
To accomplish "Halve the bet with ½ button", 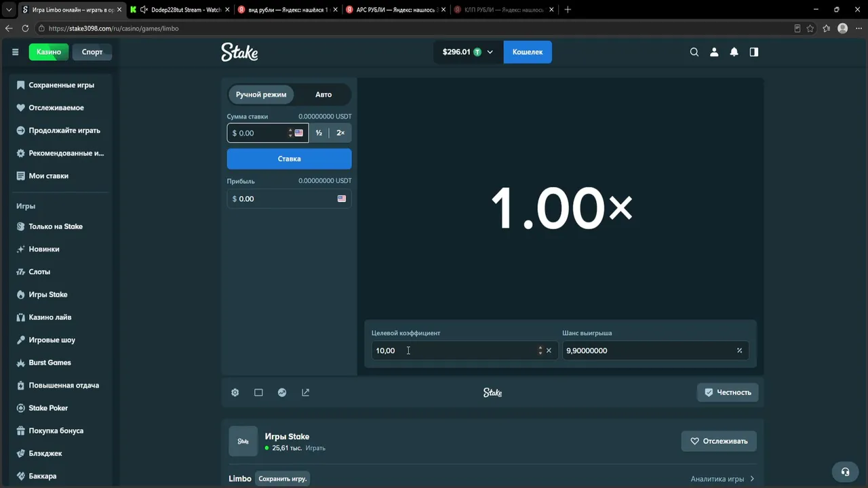I will pos(319,133).
